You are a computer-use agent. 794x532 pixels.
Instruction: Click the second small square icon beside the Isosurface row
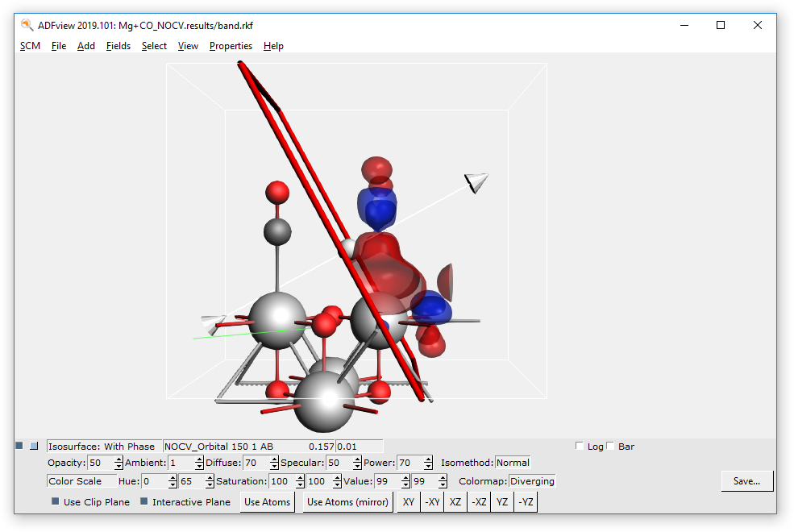pos(34,445)
